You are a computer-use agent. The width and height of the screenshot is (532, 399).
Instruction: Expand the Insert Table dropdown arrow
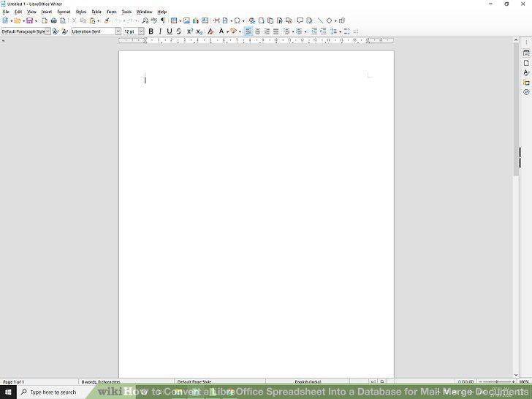tap(180, 21)
